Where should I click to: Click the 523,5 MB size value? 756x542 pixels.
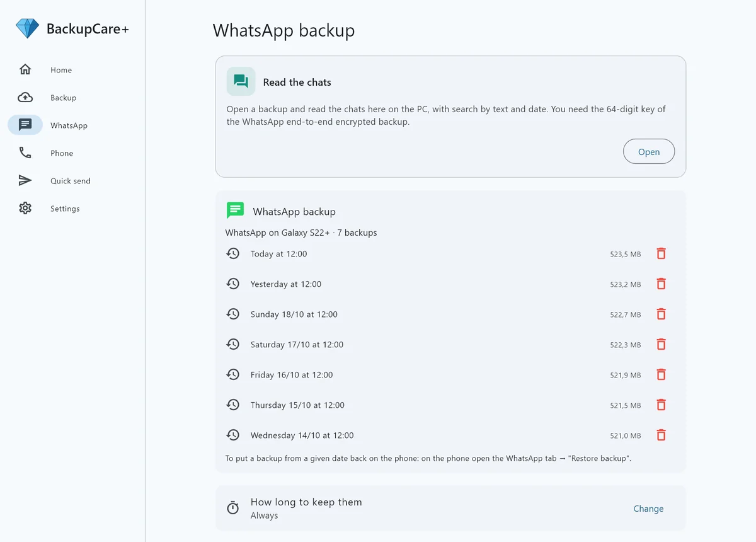626,254
